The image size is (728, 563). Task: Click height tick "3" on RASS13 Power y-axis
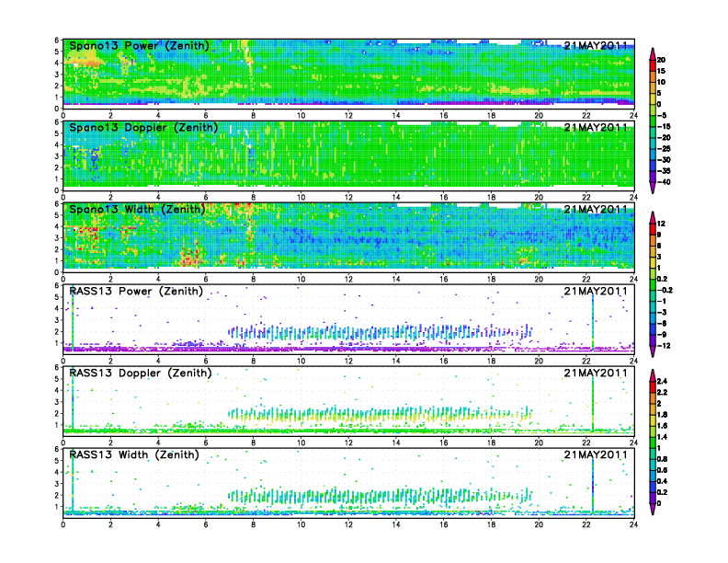point(57,320)
